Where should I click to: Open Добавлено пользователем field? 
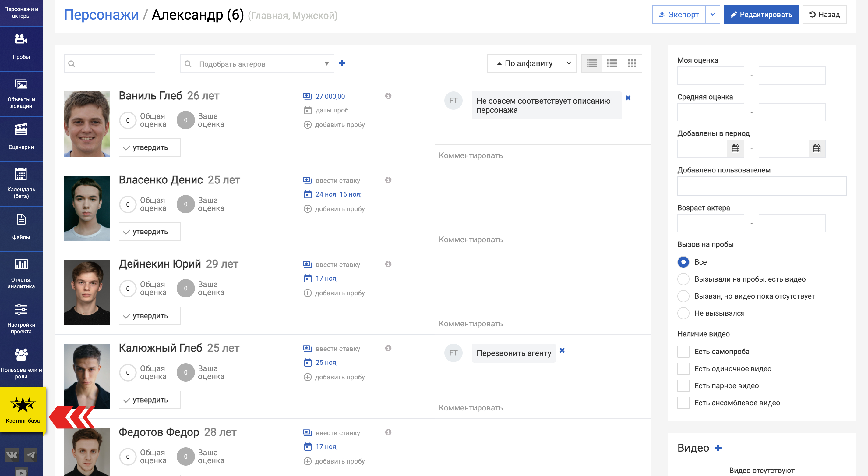tap(762, 186)
